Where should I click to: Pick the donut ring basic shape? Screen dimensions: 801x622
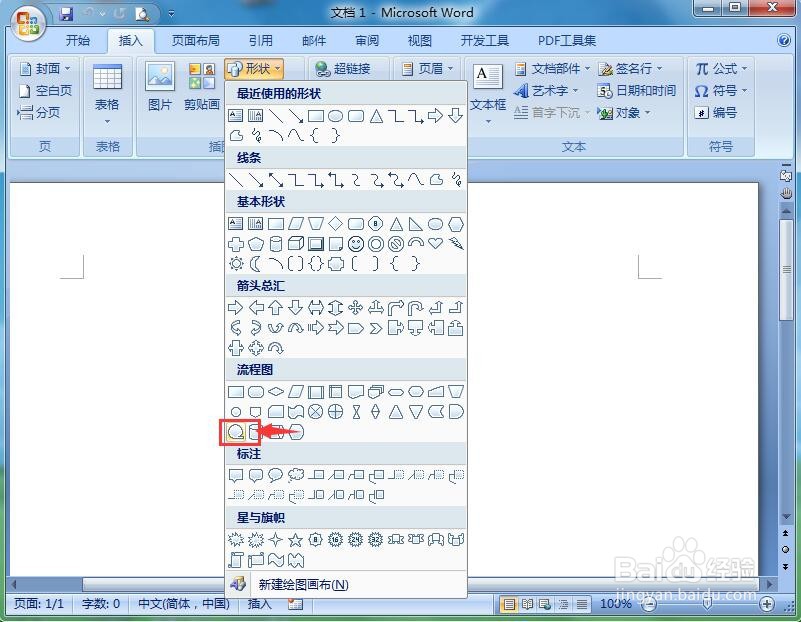[x=375, y=244]
